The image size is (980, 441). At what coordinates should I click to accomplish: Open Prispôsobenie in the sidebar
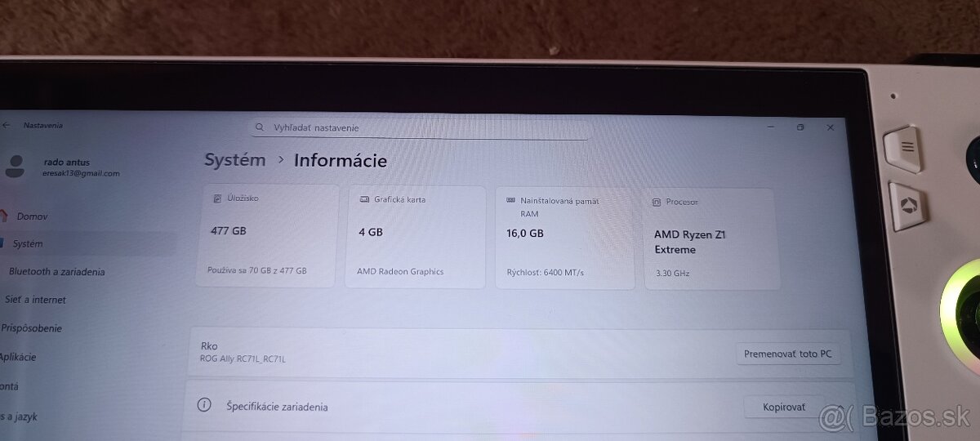click(x=31, y=328)
